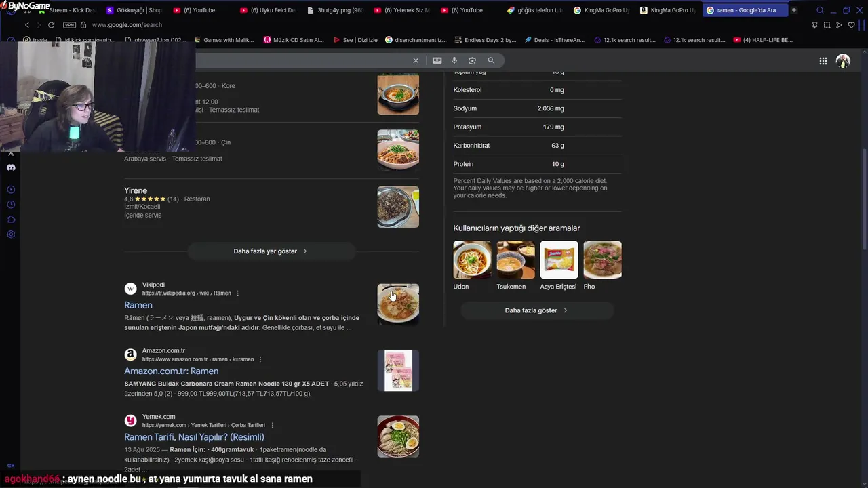Start voice search with the microphone icon
868x488 pixels.
click(454, 60)
